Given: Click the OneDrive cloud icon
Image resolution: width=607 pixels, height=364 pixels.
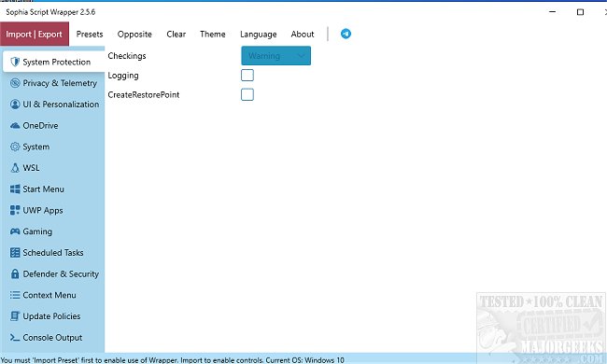Looking at the screenshot, I should click(15, 126).
